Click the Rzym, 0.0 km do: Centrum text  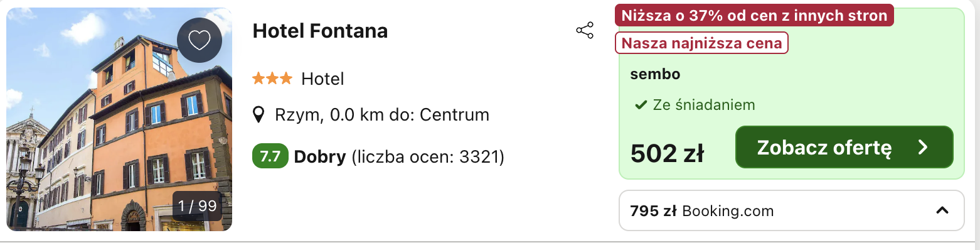pos(382,115)
